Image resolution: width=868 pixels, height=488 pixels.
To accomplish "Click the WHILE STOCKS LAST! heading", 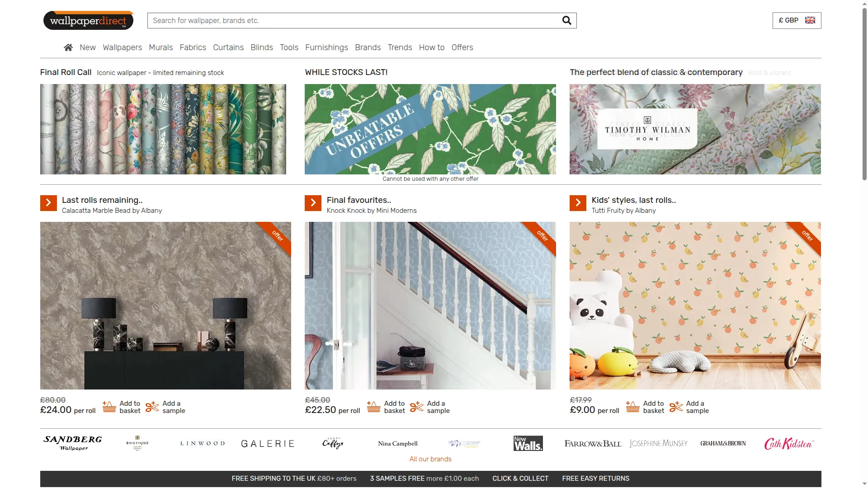I will click(346, 72).
